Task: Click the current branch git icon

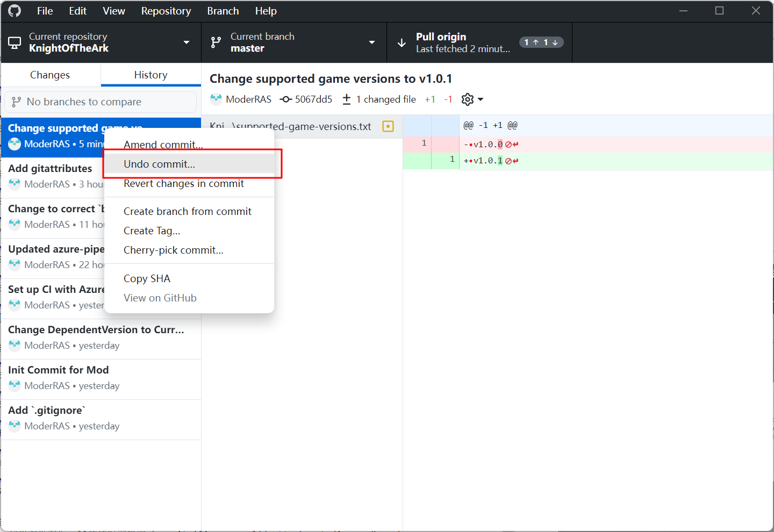Action: [216, 42]
